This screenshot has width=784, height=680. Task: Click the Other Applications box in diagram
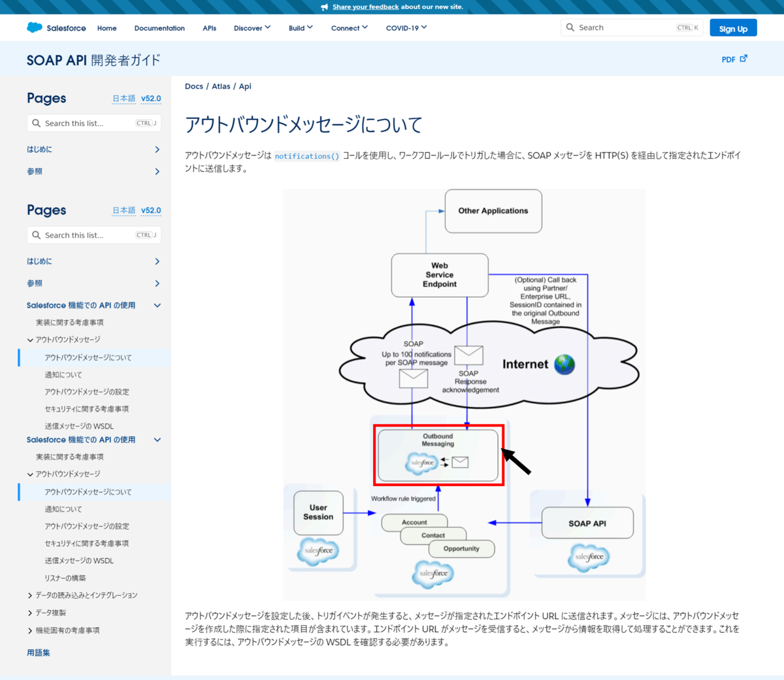[x=493, y=211]
